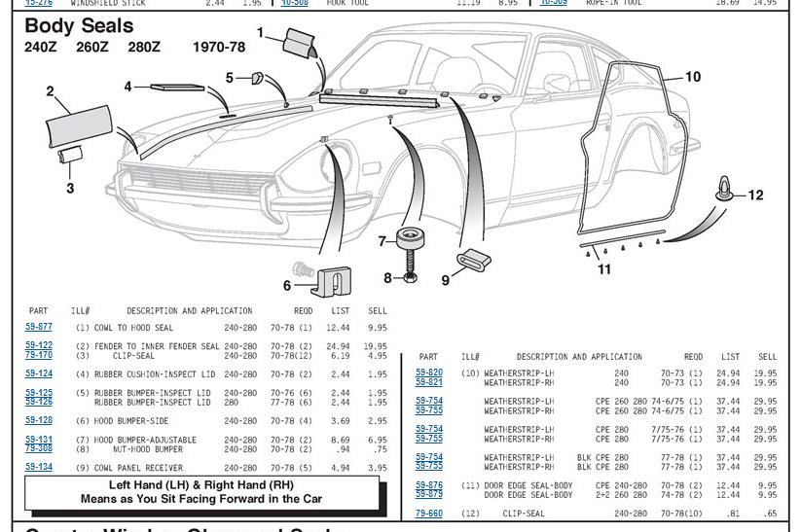Open the 79-170 clip-seal part link
Screen dimensions: 801x532
39,355
